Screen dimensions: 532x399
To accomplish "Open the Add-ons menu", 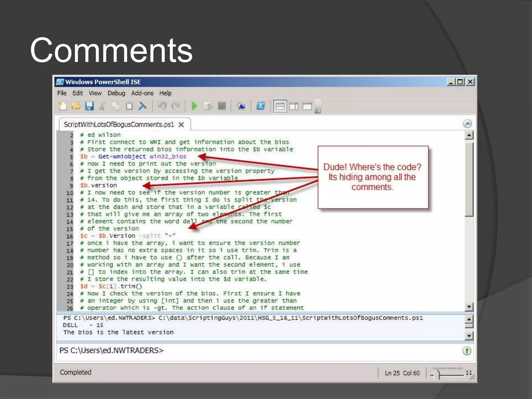I will pyautogui.click(x=142, y=93).
